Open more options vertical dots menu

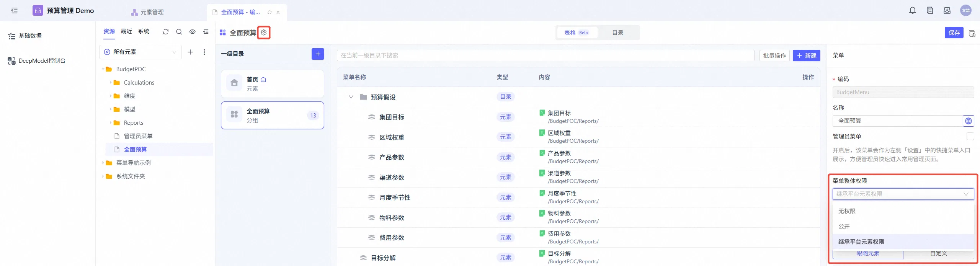(204, 52)
